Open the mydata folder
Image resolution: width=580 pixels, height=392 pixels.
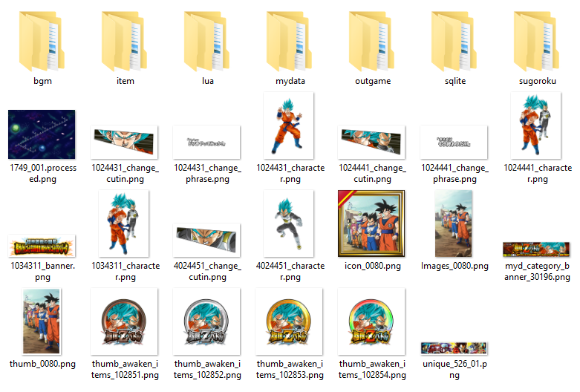point(290,41)
